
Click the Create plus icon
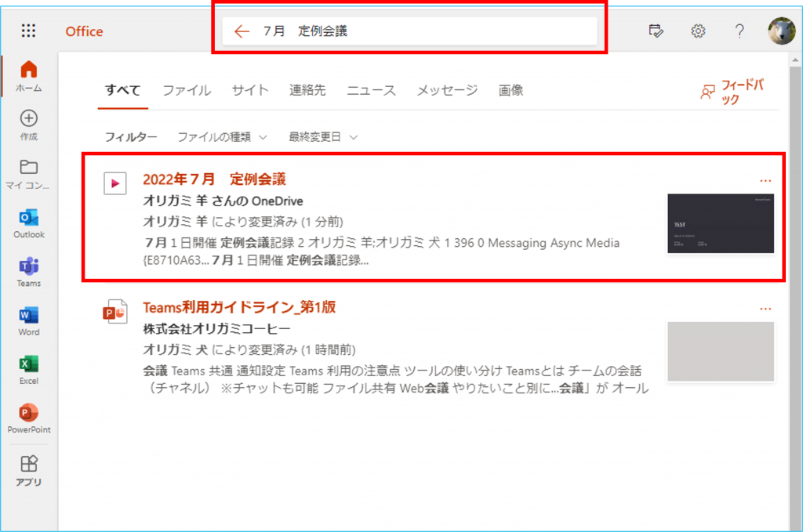click(x=29, y=119)
